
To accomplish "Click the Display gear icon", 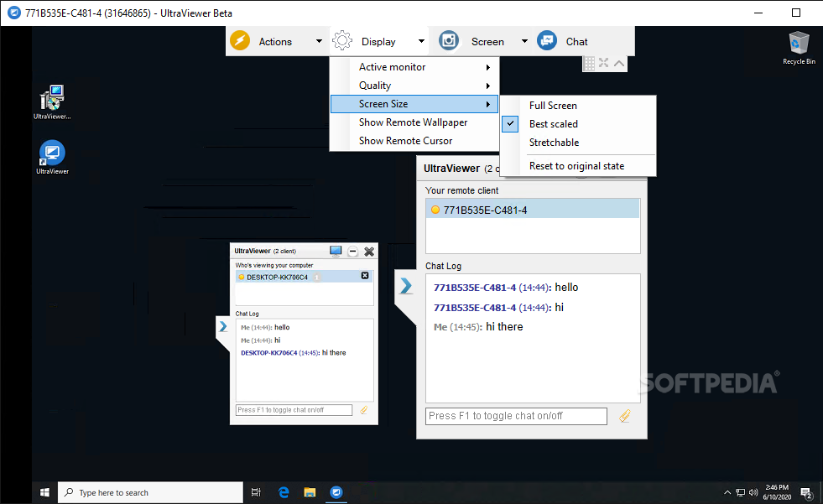I will click(342, 40).
